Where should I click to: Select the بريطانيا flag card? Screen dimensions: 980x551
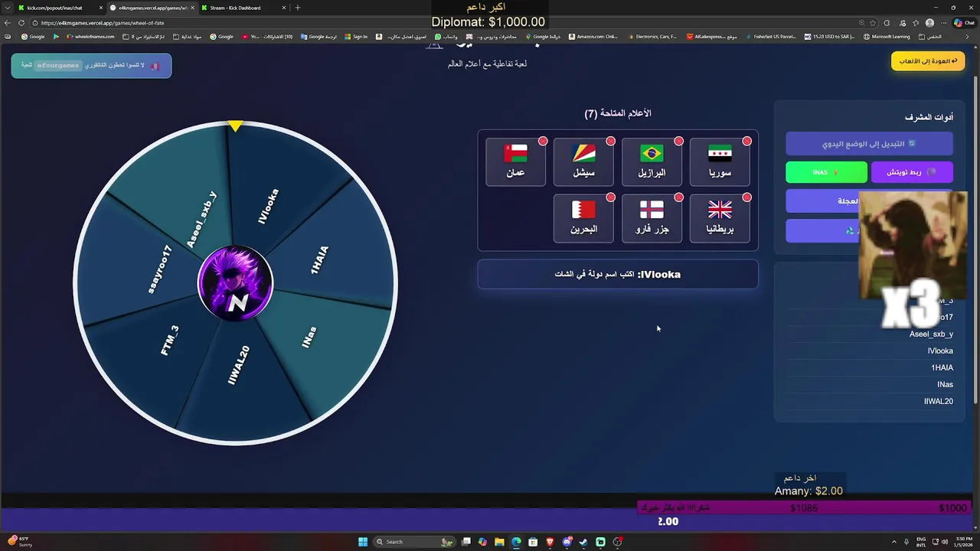click(x=720, y=218)
